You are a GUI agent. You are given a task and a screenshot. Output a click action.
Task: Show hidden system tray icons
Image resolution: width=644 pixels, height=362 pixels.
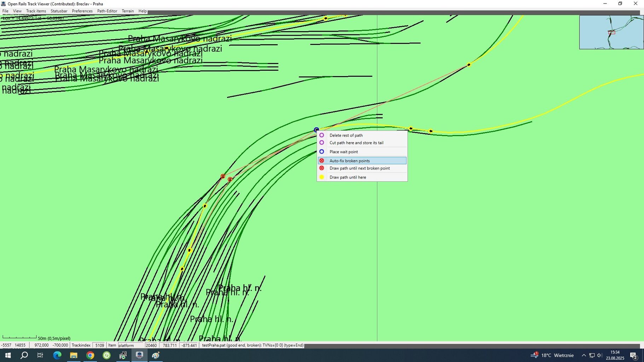584,355
